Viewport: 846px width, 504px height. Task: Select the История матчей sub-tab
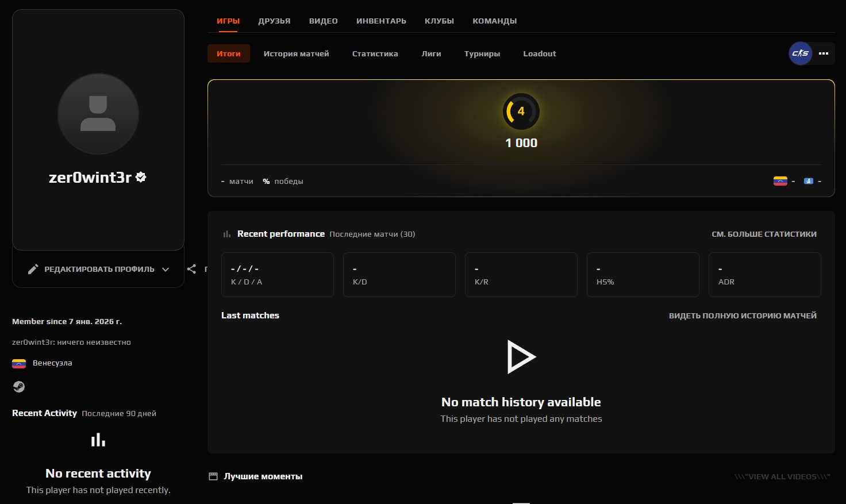coord(296,53)
